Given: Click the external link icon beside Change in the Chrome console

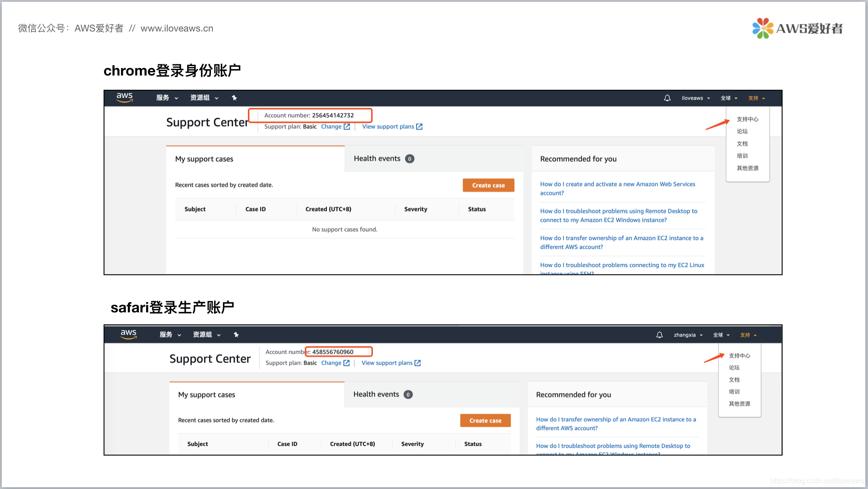Looking at the screenshot, I should pyautogui.click(x=347, y=127).
